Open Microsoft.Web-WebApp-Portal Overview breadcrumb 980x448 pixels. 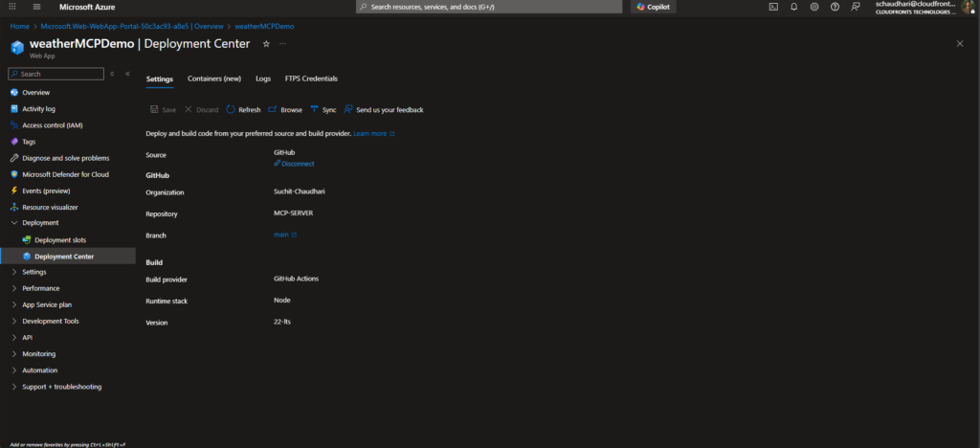click(x=132, y=26)
